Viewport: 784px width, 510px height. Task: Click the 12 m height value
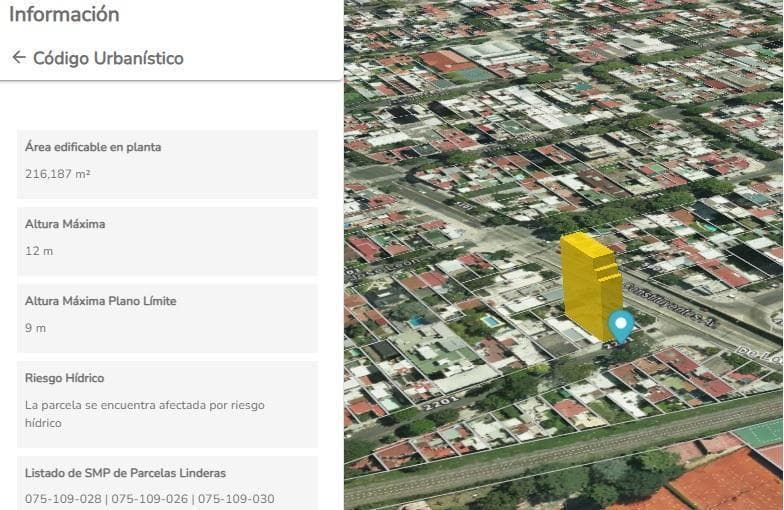click(39, 251)
